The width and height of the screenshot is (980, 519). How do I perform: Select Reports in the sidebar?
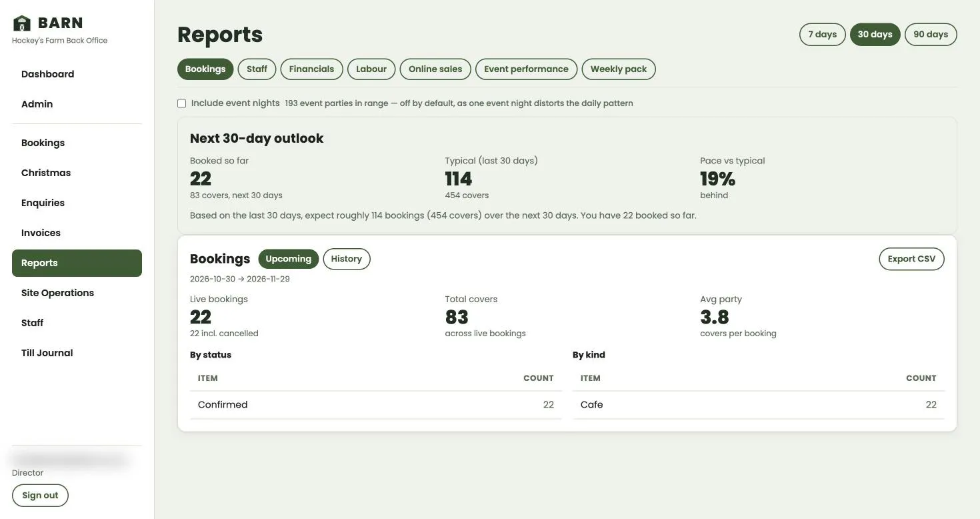tap(77, 263)
